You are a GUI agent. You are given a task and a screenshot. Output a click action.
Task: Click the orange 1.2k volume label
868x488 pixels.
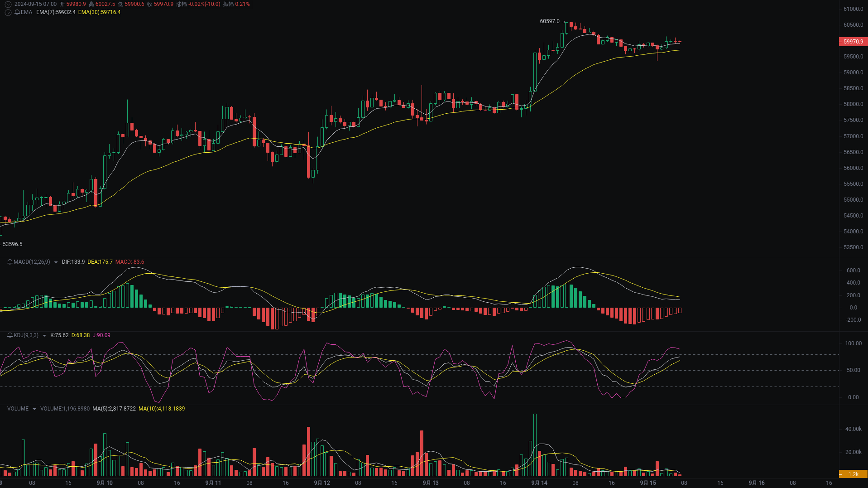point(854,474)
